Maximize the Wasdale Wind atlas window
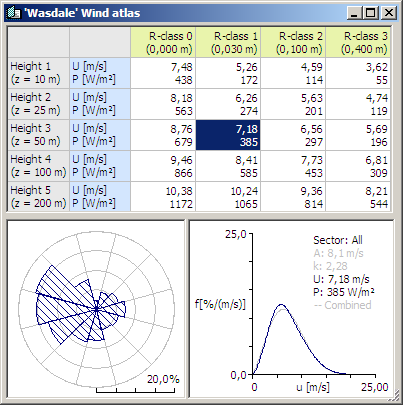Image resolution: width=403 pixels, height=405 pixels. tap(370, 13)
